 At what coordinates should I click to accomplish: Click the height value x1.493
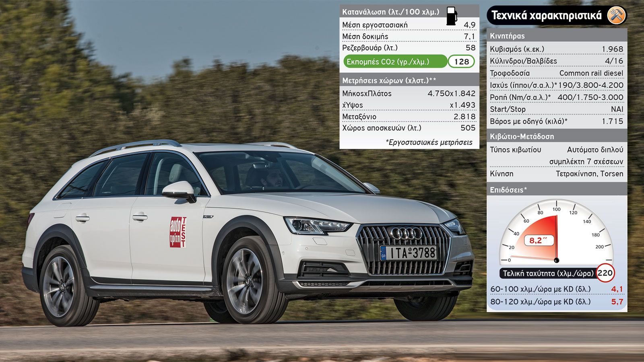tap(462, 105)
